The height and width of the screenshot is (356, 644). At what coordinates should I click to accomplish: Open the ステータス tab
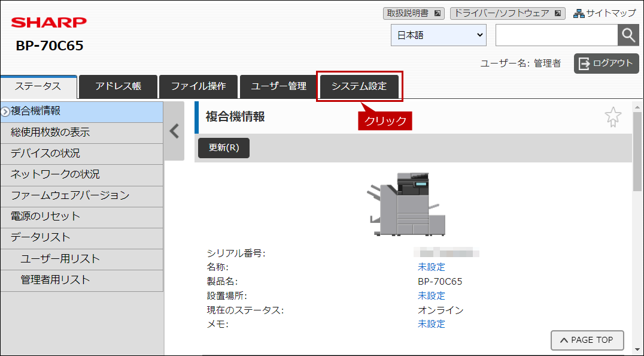(38, 86)
